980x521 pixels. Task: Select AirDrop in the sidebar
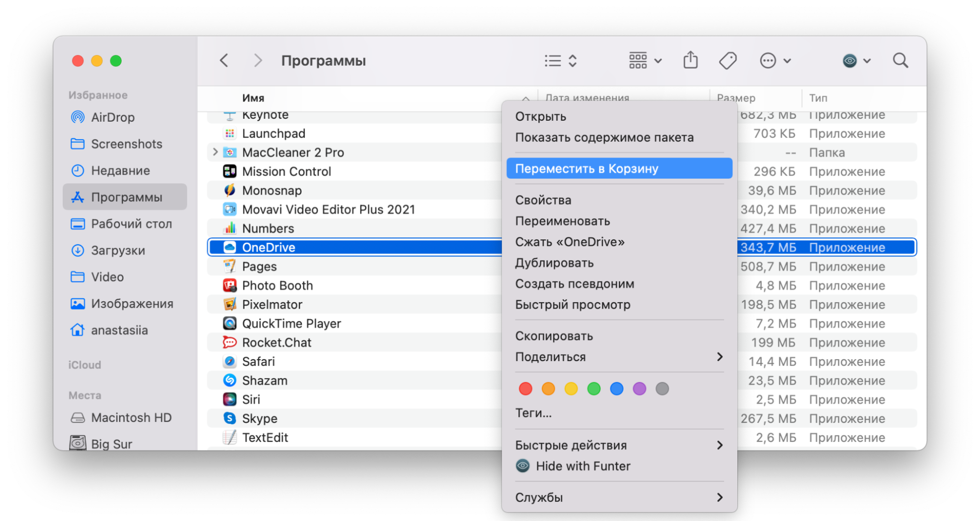(x=125, y=117)
